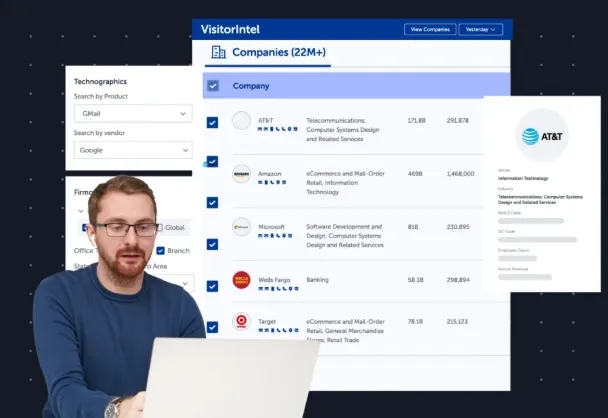Screen dimensions: 608x418
Task: Open the Yesterday date dropdown
Action: [x=481, y=29]
